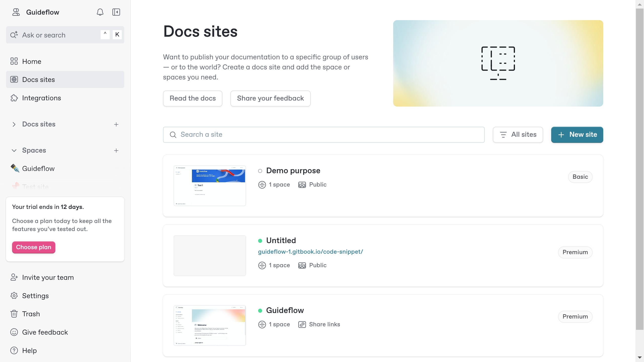Image resolution: width=644 pixels, height=362 pixels.
Task: Click the Guideflow organization name in header
Action: click(x=43, y=12)
